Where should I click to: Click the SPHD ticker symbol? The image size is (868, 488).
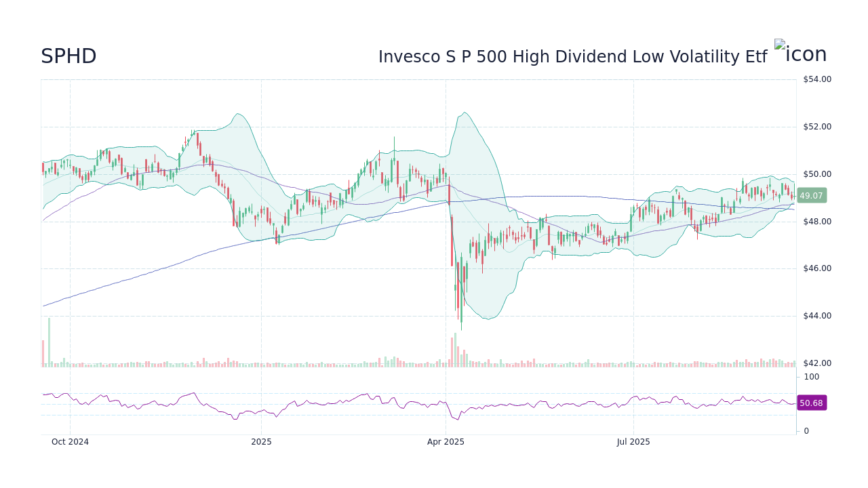pos(68,56)
